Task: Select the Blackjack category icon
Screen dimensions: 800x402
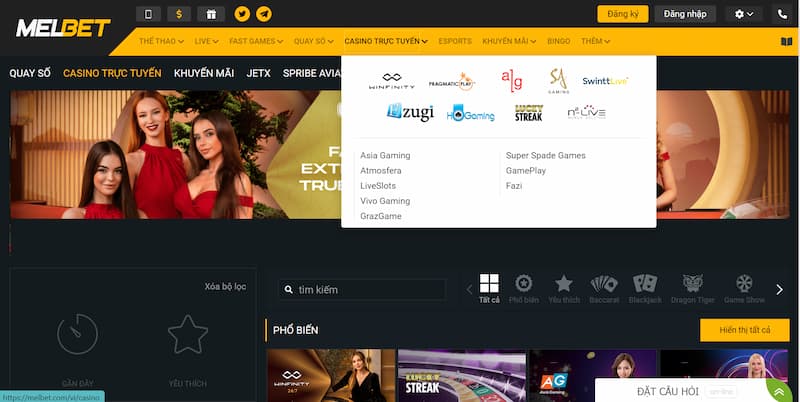Action: [x=645, y=288]
